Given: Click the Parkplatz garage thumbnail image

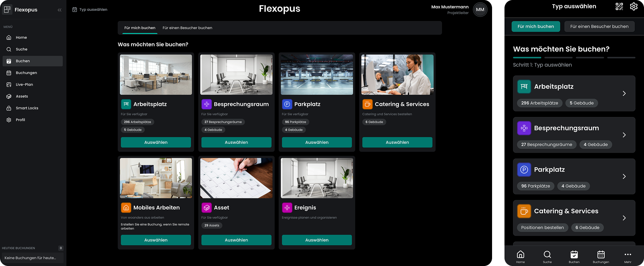Looking at the screenshot, I should click(x=317, y=75).
